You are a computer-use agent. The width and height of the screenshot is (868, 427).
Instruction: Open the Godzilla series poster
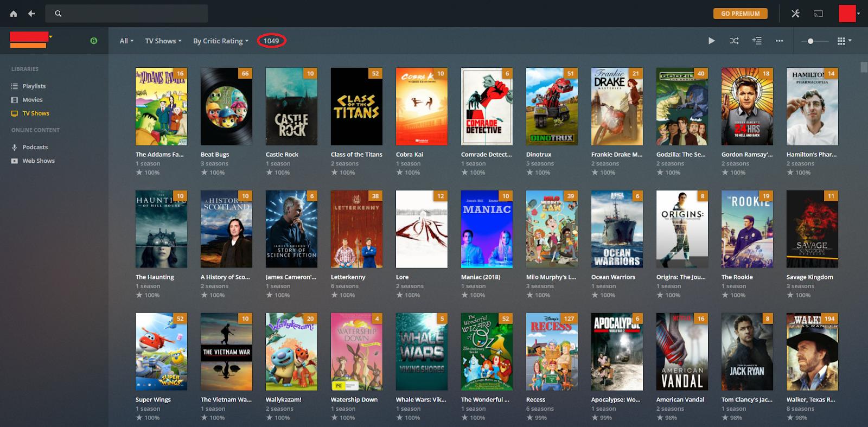coord(682,106)
